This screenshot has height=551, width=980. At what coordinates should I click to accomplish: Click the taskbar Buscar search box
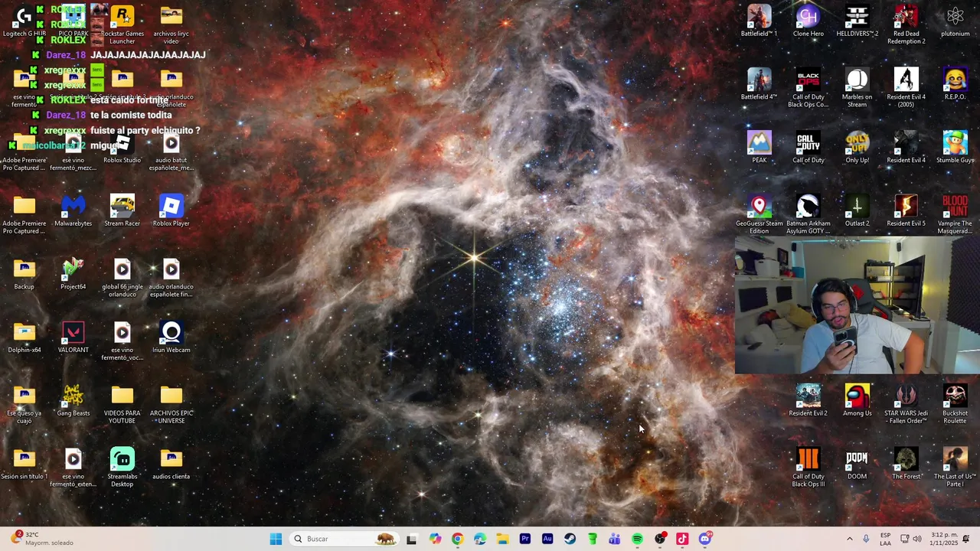click(344, 539)
